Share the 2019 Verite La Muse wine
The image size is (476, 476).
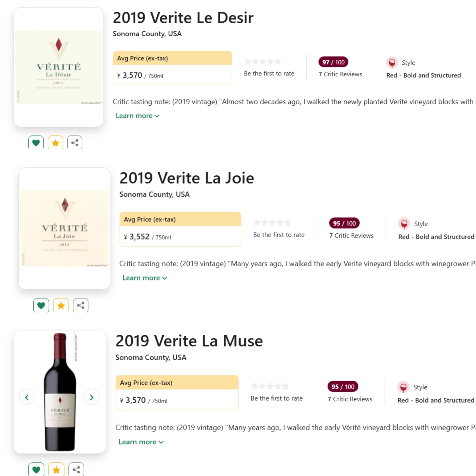coord(76,470)
